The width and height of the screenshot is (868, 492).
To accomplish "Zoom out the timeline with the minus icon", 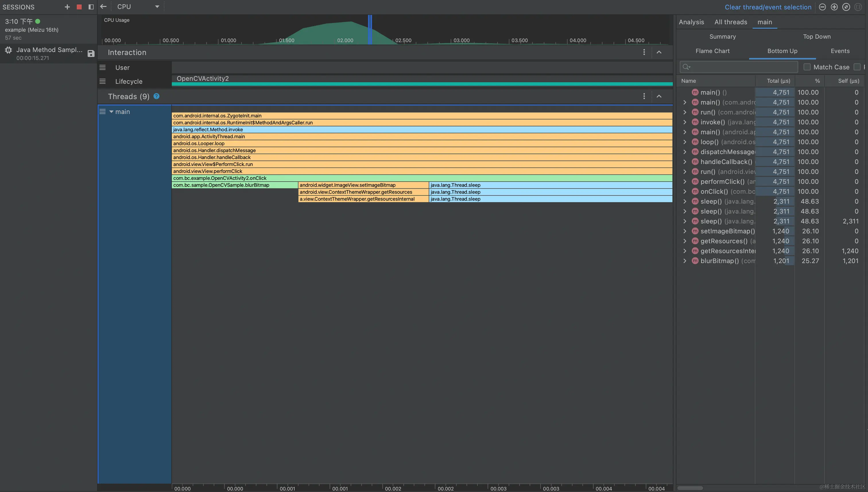I will point(822,7).
